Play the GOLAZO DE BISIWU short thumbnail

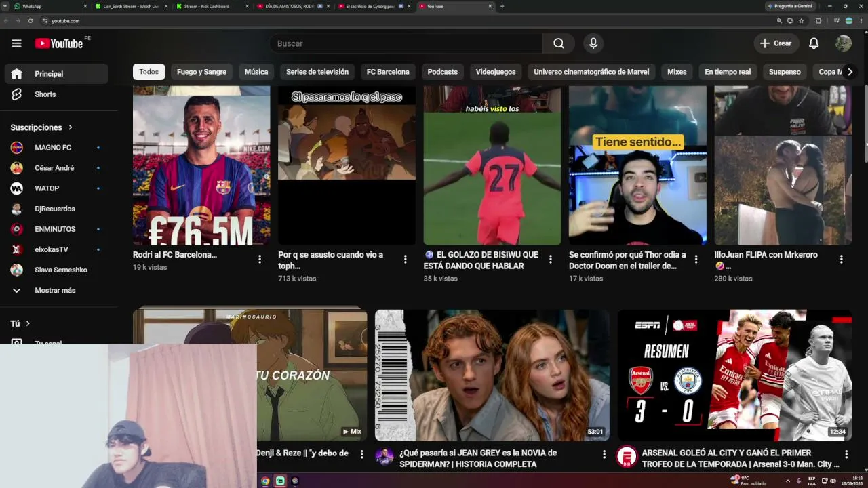click(x=492, y=165)
